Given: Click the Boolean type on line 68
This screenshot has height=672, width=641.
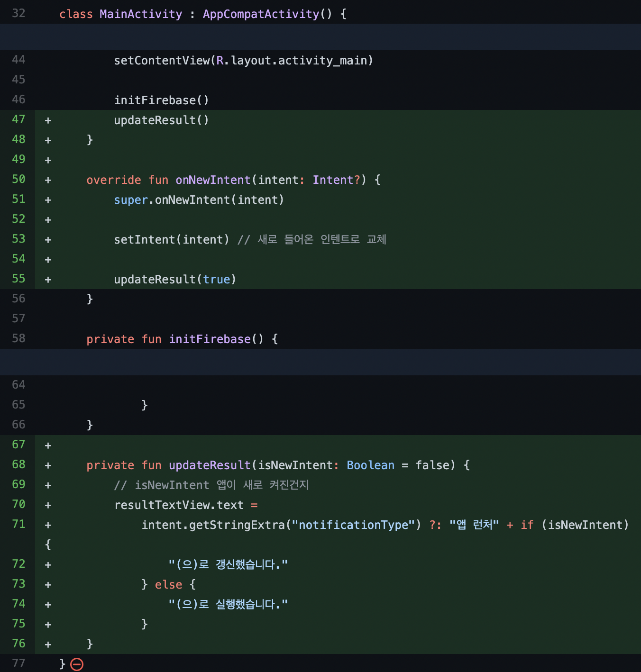Looking at the screenshot, I should 371,465.
